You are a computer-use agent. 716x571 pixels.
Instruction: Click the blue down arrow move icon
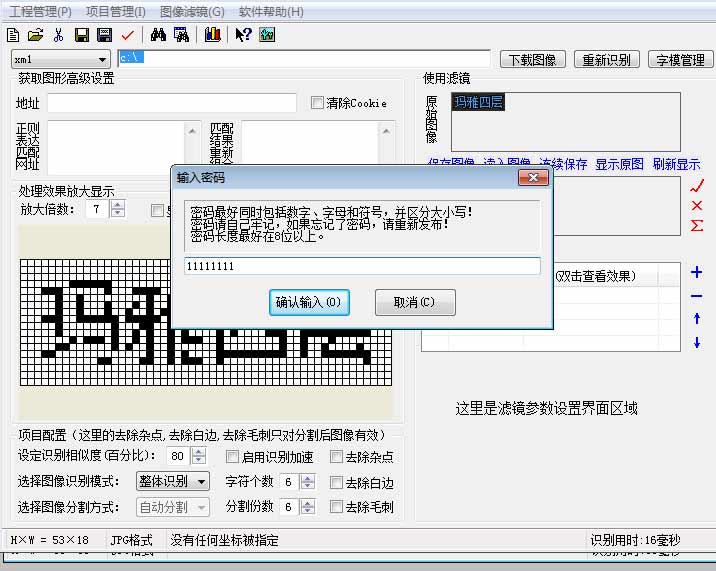[x=697, y=343]
